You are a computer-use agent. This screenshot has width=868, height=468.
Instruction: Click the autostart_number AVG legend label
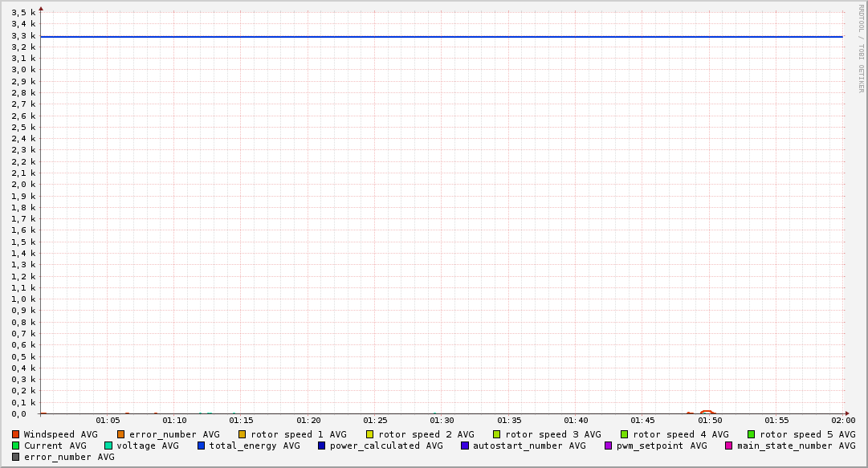(529, 446)
